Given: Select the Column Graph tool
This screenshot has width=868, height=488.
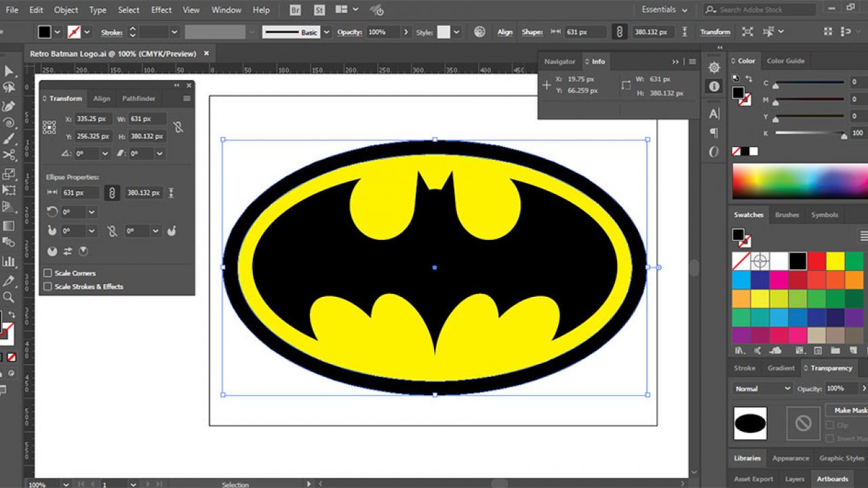Looking at the screenshot, I should 9,262.
